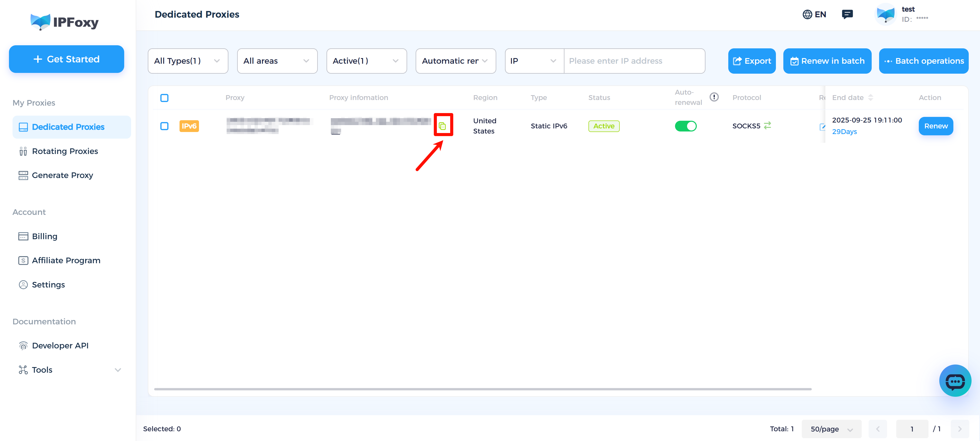The width and height of the screenshot is (980, 441).
Task: Select the checkbox for the IPv6 proxy row
Action: [x=164, y=125]
